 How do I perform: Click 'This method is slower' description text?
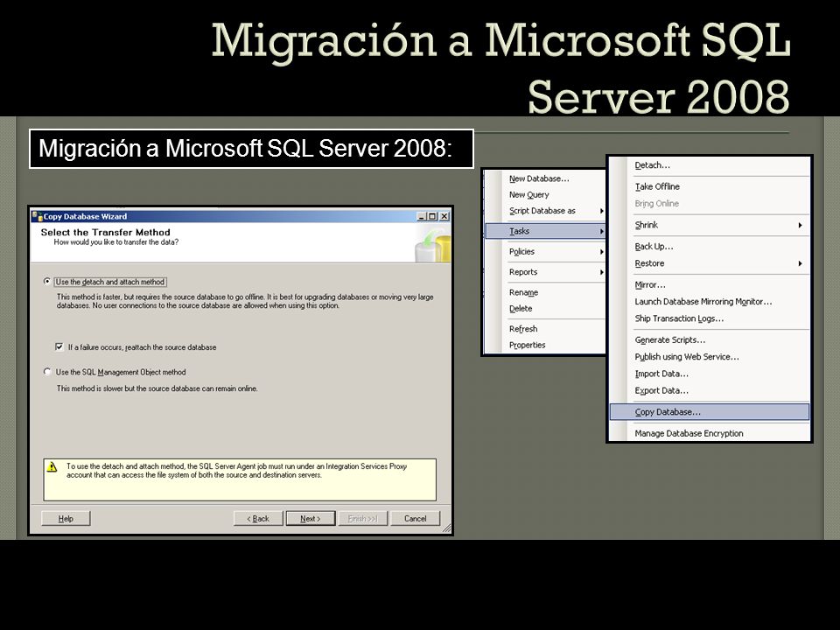157,388
